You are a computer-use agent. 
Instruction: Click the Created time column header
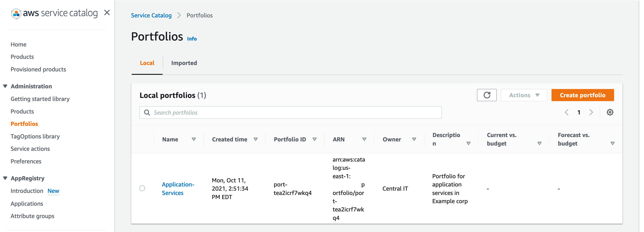pos(230,139)
